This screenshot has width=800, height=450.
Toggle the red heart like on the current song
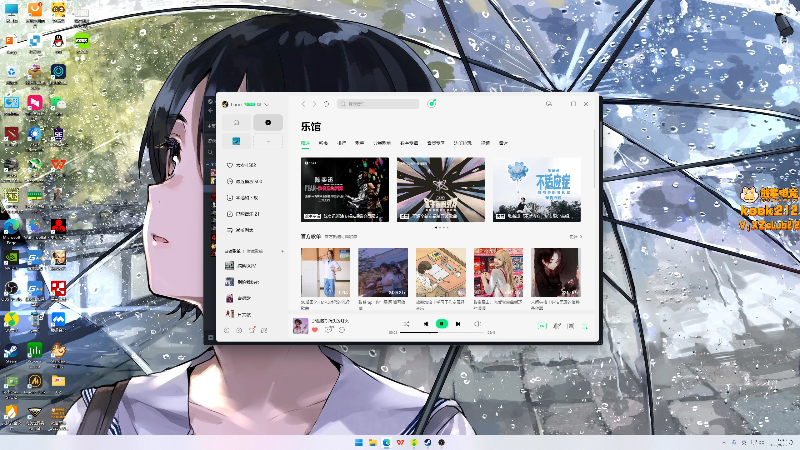315,330
